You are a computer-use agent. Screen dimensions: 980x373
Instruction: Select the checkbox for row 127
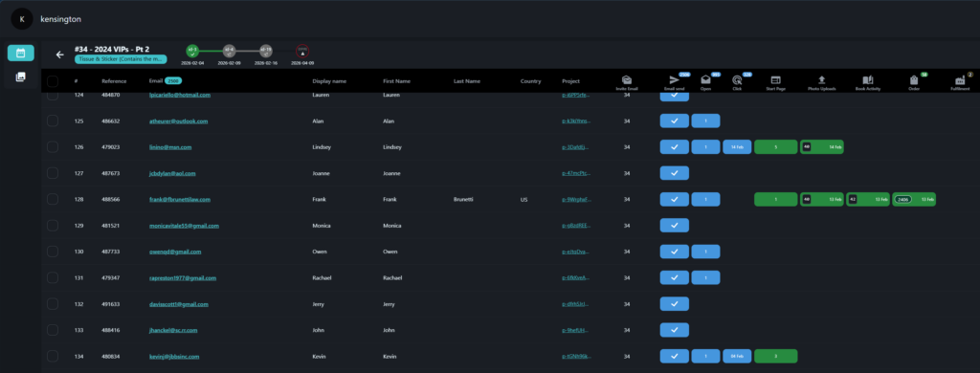(53, 173)
